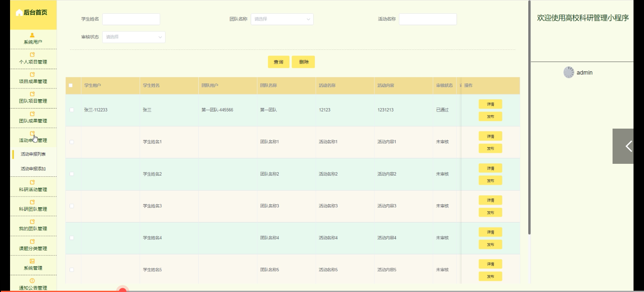The image size is (644, 292).
Task: Click the icon above 科研团队管理
Action: 33,202
